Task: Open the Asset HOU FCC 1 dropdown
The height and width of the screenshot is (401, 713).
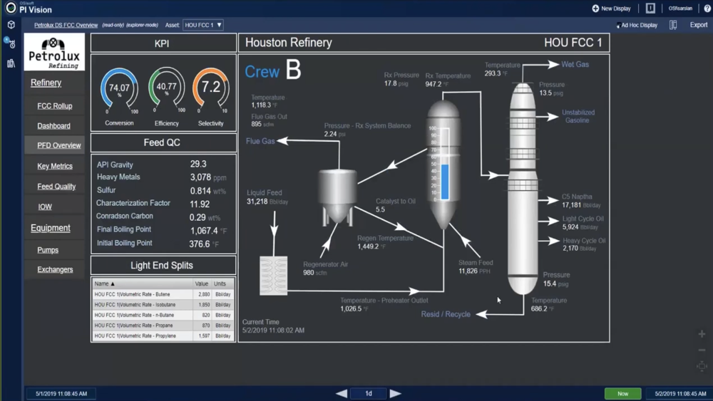Action: 203,25
